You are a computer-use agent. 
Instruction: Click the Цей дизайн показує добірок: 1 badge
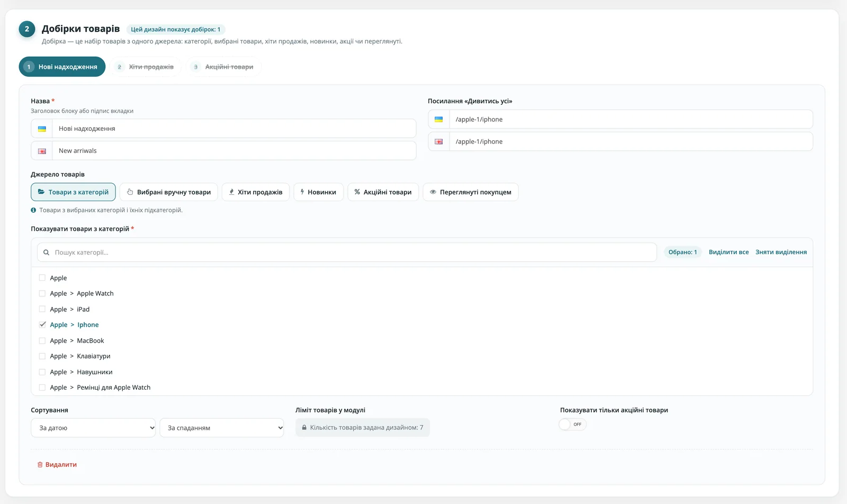pyautogui.click(x=176, y=30)
